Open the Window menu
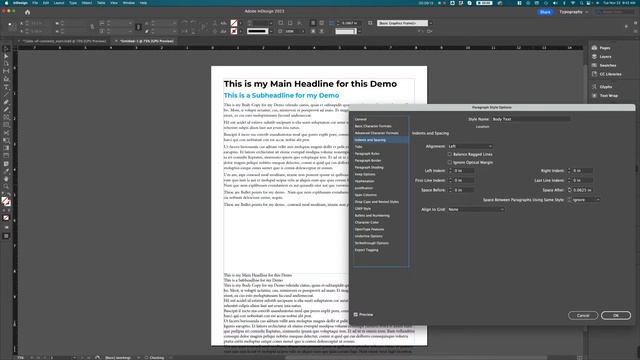The image size is (640, 360). click(x=129, y=3)
